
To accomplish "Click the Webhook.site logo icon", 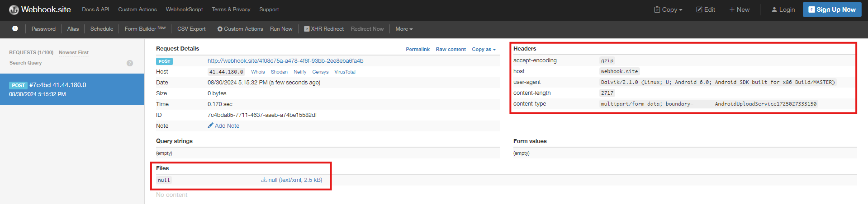I will point(14,9).
